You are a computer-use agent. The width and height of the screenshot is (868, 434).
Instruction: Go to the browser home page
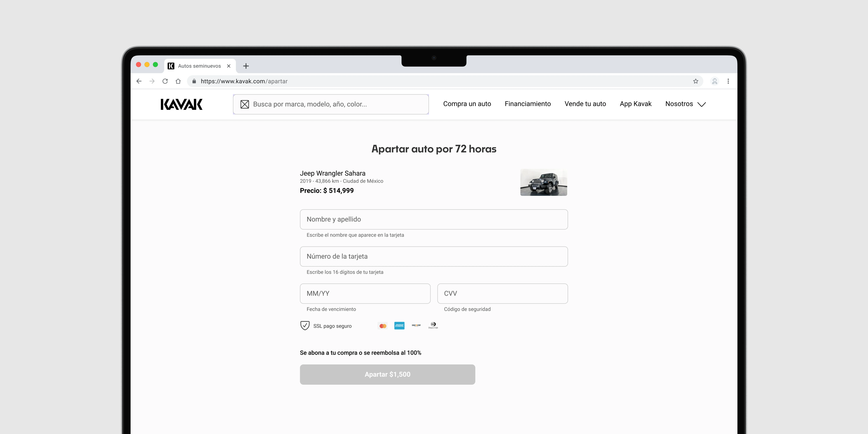[178, 81]
